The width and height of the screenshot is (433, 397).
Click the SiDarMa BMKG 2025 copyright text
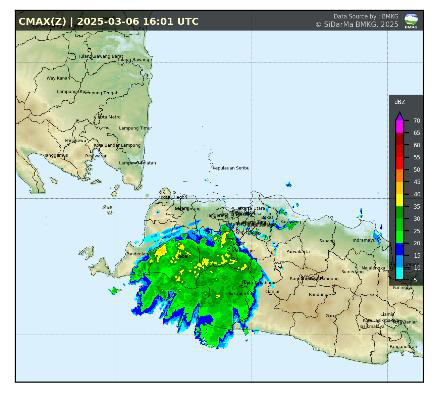357,24
